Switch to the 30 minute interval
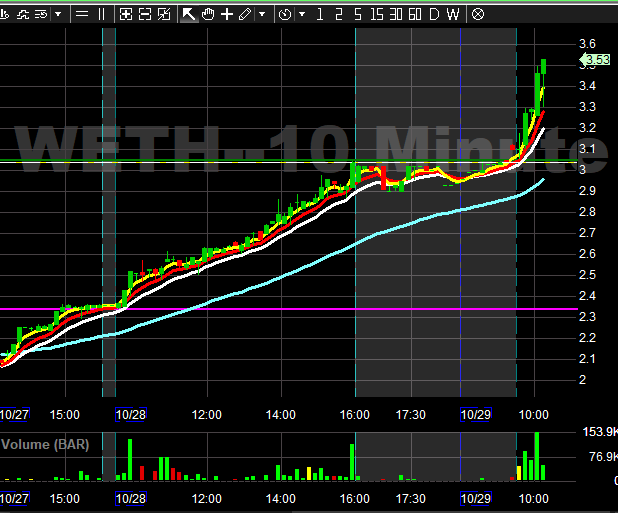618x513 pixels. click(x=396, y=15)
